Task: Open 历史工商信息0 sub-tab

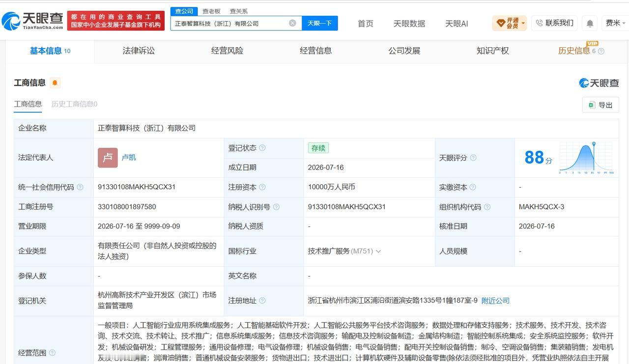Action: (x=74, y=104)
